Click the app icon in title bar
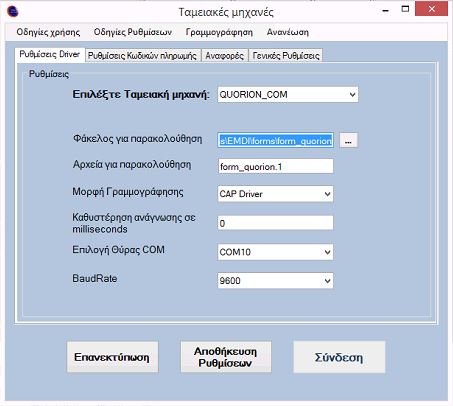Viewport: 453px width, 406px height. [12, 11]
